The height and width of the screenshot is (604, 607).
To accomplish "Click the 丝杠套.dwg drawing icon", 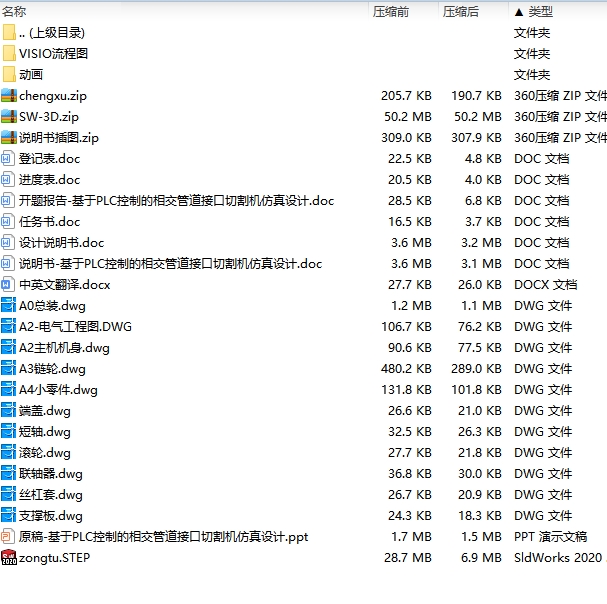I will coord(9,494).
